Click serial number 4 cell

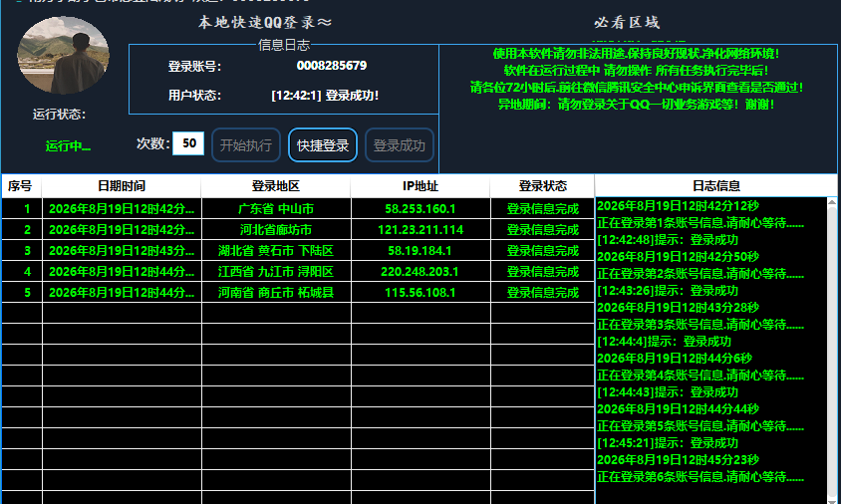[x=22, y=271]
